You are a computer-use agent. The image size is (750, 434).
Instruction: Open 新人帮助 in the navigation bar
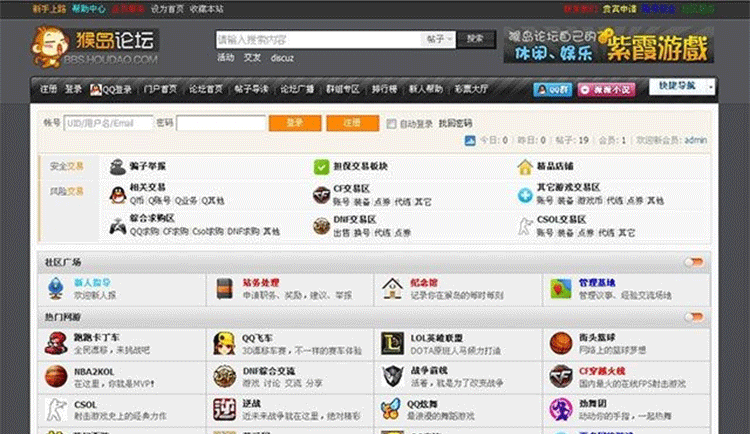pyautogui.click(x=425, y=89)
